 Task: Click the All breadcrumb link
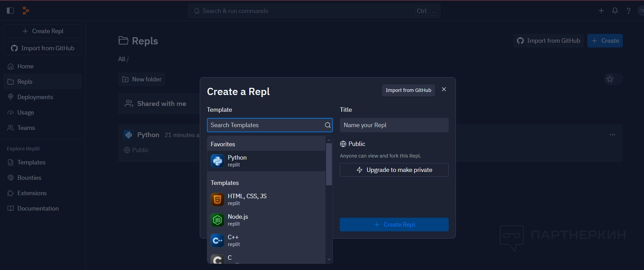click(x=122, y=59)
